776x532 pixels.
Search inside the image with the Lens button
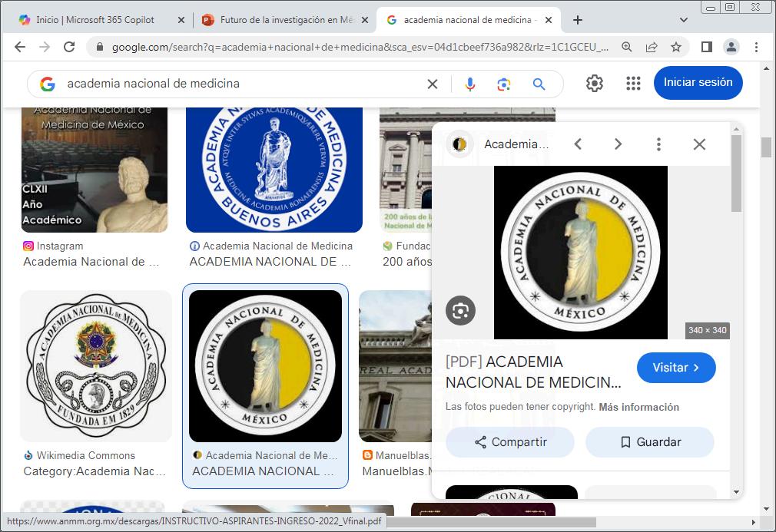pos(460,310)
